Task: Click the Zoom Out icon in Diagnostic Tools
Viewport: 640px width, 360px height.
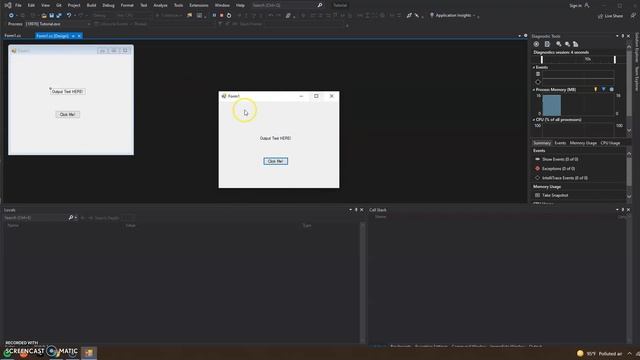Action: point(567,44)
